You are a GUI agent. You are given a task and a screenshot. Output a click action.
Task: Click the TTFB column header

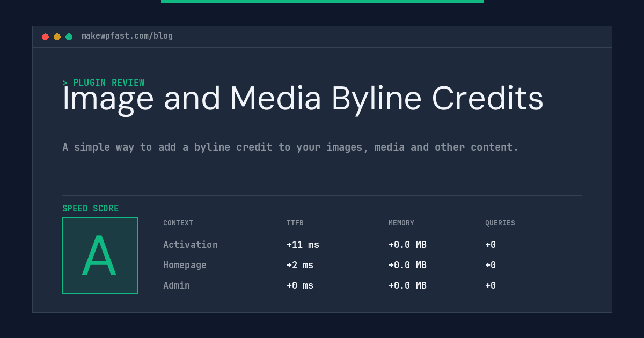295,223
